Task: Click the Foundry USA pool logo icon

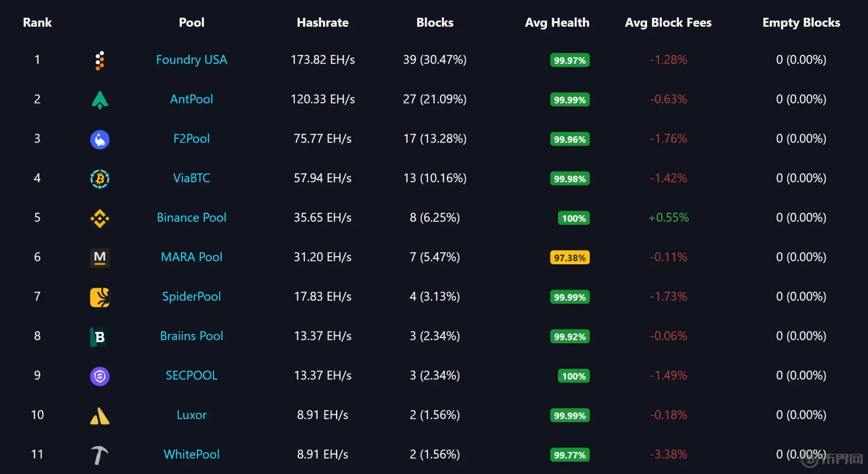Action: [99, 60]
